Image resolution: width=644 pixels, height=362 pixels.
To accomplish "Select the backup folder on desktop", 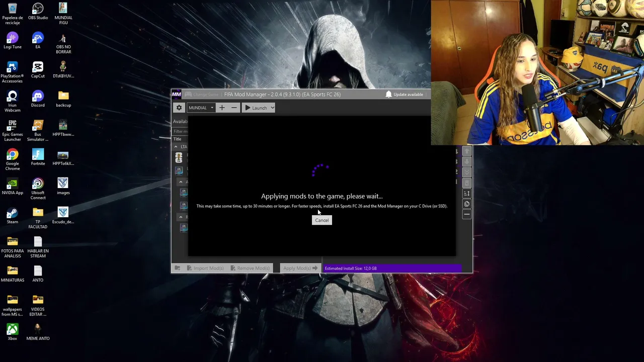I will click(x=63, y=100).
